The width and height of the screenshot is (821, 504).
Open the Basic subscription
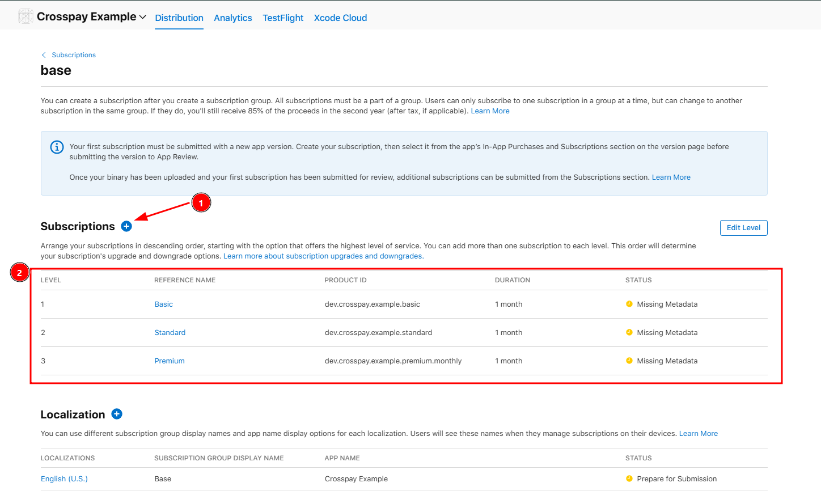(x=164, y=304)
